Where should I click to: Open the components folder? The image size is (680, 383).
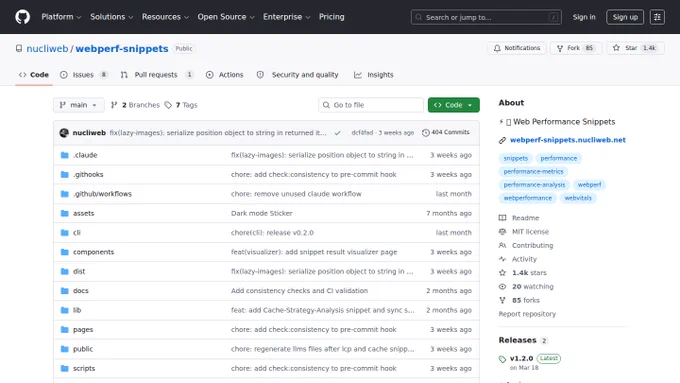(93, 252)
